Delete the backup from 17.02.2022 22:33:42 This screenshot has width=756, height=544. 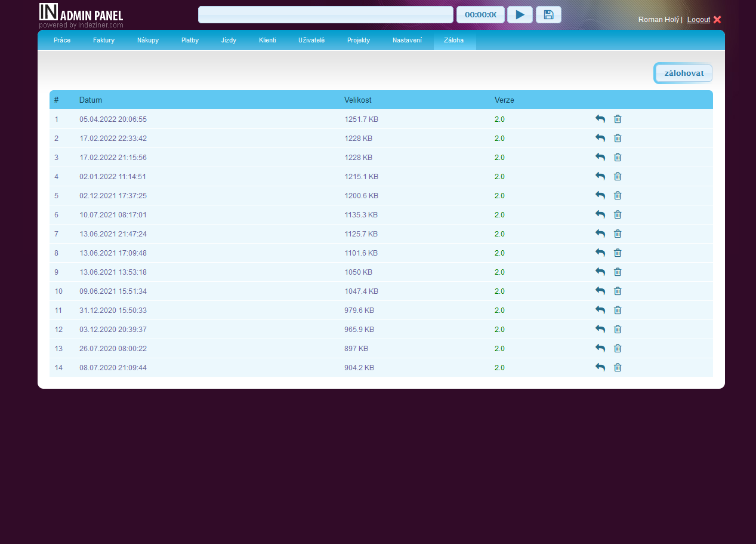(x=618, y=138)
